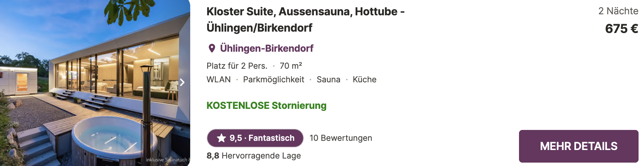This screenshot has width=644, height=166.
Task: Click the star icon in rating badge
Action: pyautogui.click(x=221, y=138)
